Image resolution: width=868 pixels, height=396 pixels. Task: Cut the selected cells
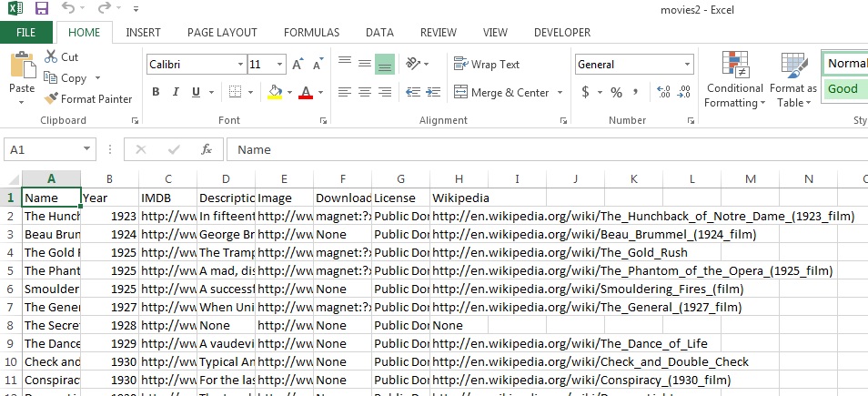pos(62,57)
